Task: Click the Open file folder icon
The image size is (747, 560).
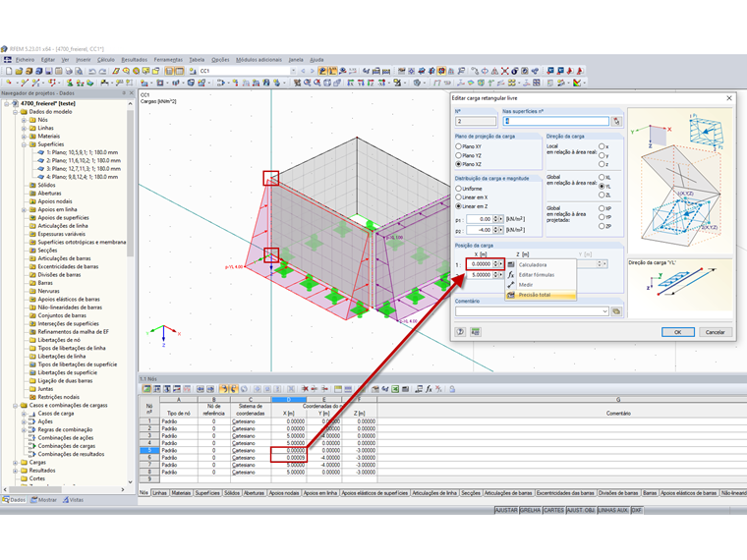Action: point(19,71)
